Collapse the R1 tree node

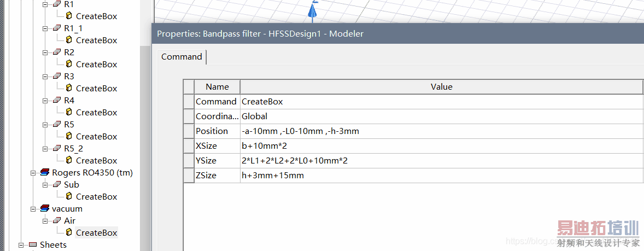pyautogui.click(x=45, y=4)
